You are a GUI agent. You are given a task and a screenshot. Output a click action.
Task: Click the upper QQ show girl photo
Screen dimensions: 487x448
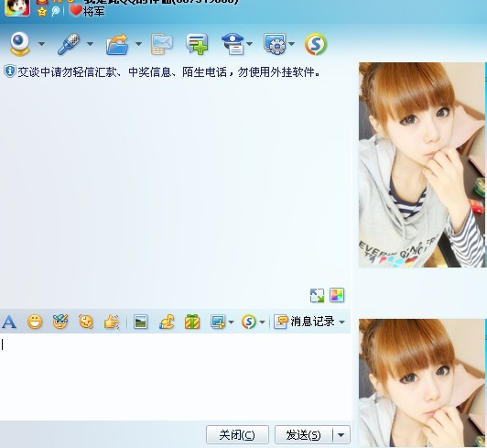(x=422, y=165)
